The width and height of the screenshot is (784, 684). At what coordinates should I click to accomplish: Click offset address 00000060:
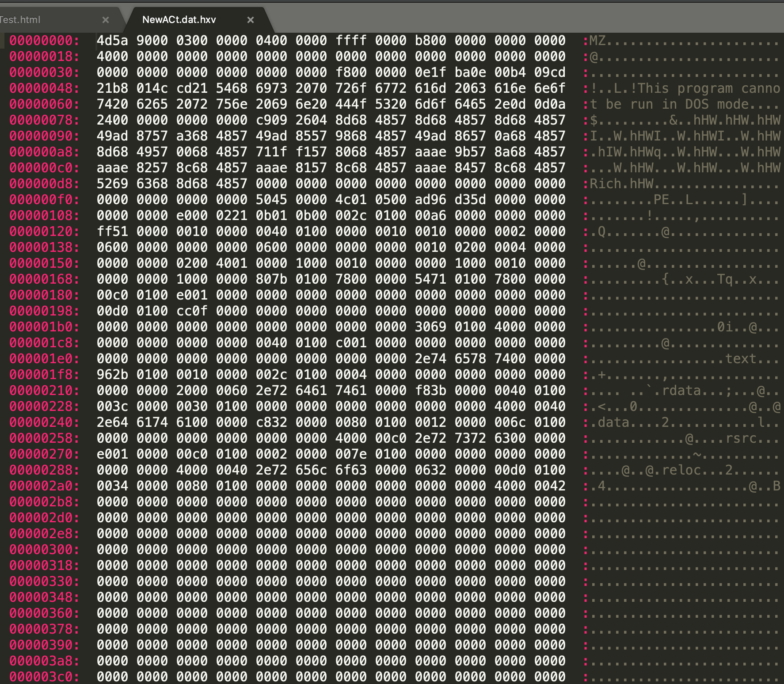tap(44, 104)
